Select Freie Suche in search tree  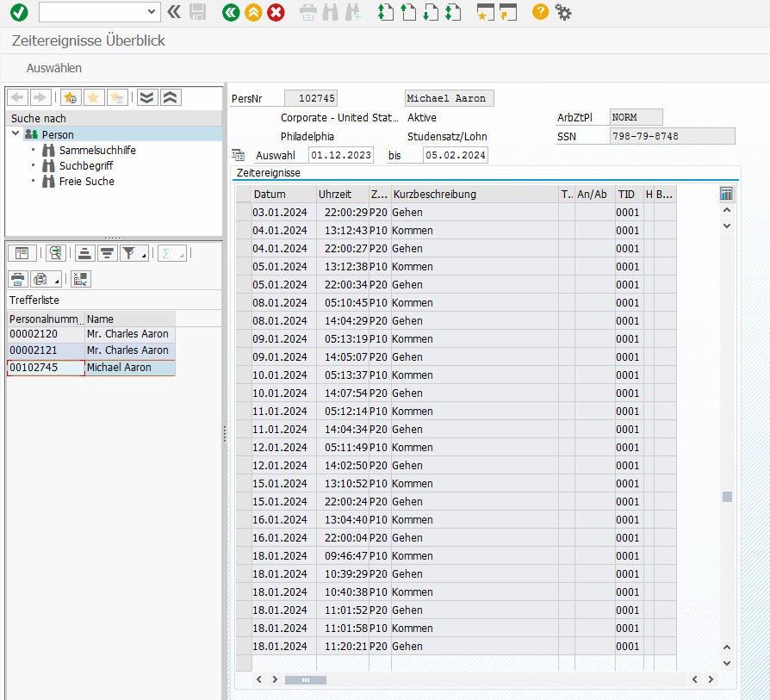(86, 181)
